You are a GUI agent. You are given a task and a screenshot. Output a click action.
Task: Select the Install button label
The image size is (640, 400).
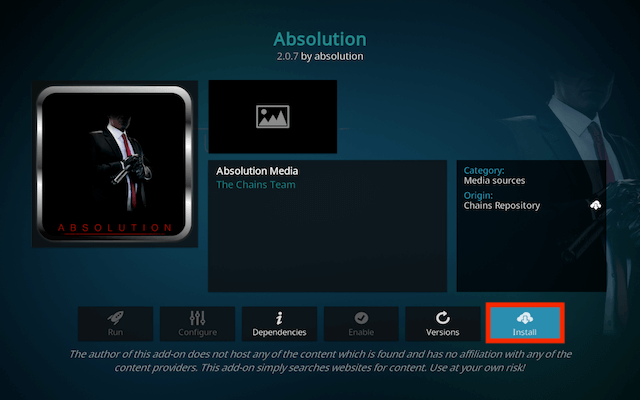(524, 332)
